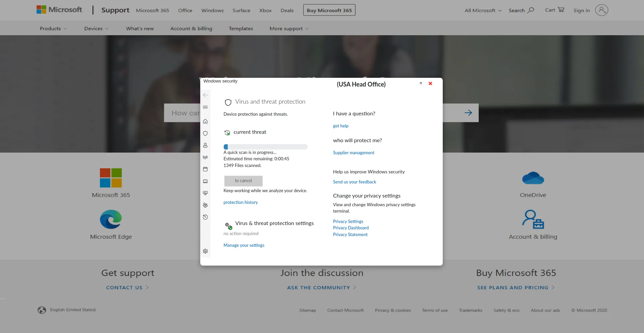Click the current threat refresh icon
644x333 pixels.
pos(227,132)
